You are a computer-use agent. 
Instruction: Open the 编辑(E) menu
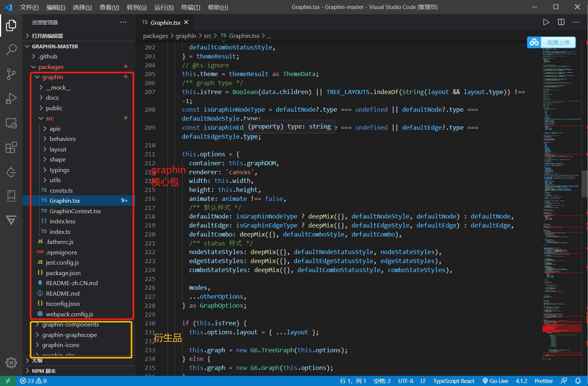click(56, 7)
